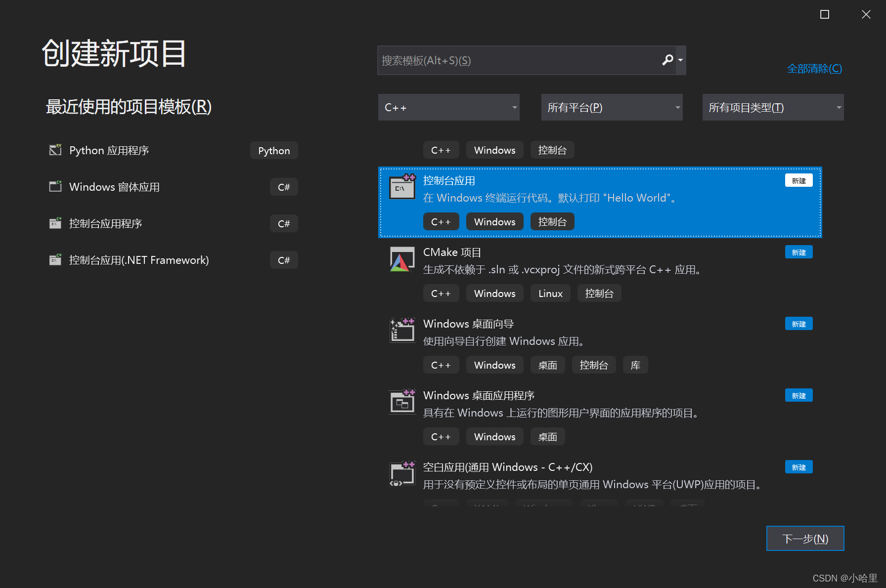
Task: Click the Windows 桌面向导 wizard icon
Action: (402, 330)
